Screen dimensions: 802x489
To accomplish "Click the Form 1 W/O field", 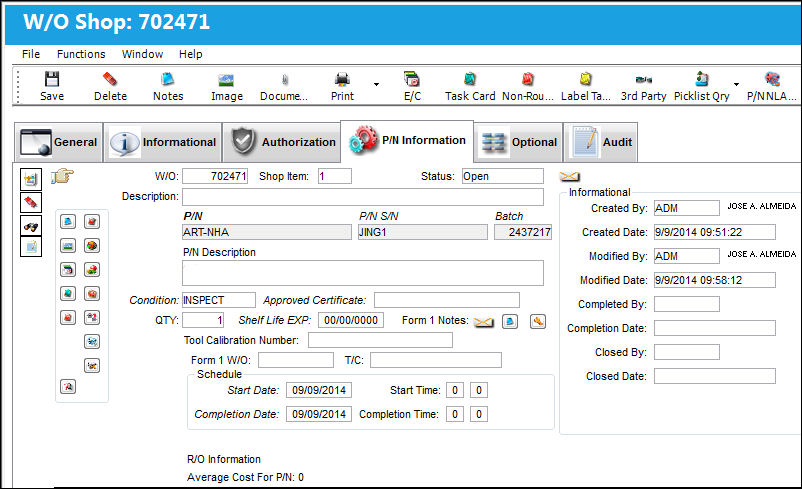I will tap(296, 360).
